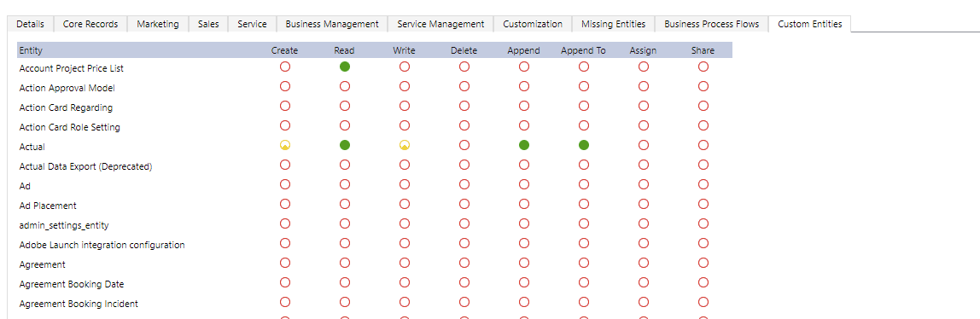Select the Agreement Booking Incident entity name
Screen dimensions: 980x319
pos(79,304)
